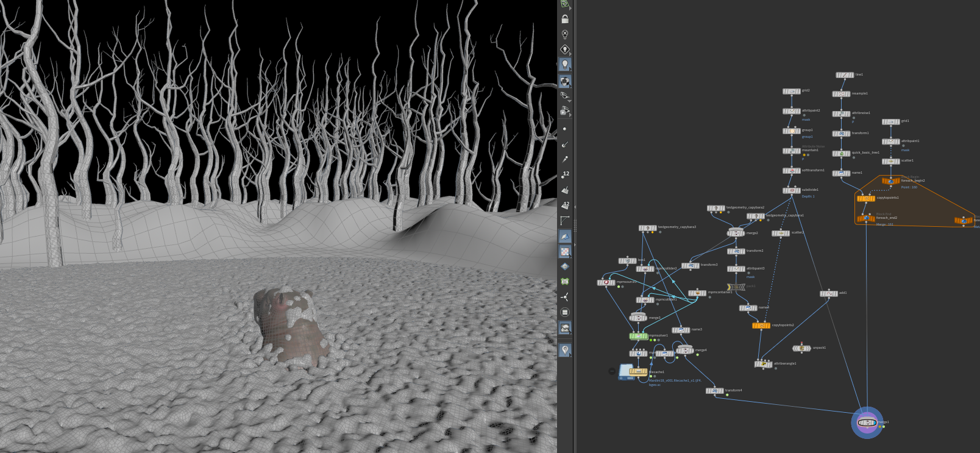Click the checkered display option icon
This screenshot has height=453, width=980.
tap(565, 251)
